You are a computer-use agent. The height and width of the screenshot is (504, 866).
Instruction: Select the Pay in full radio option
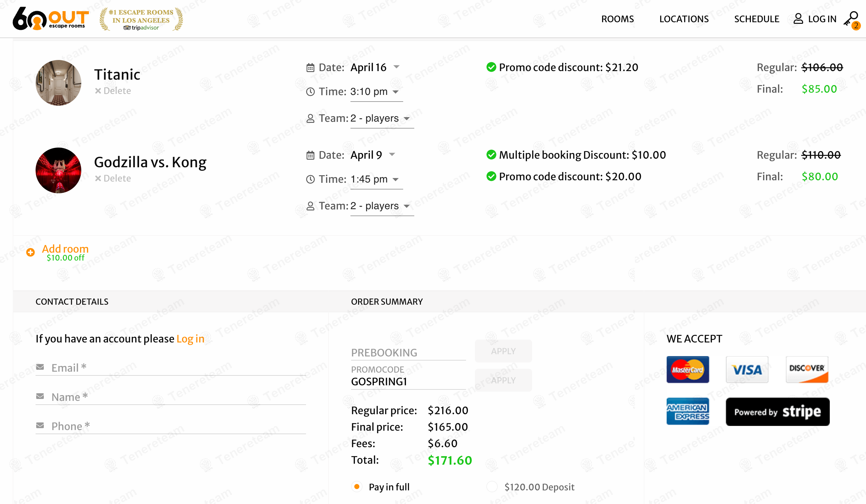pos(357,487)
